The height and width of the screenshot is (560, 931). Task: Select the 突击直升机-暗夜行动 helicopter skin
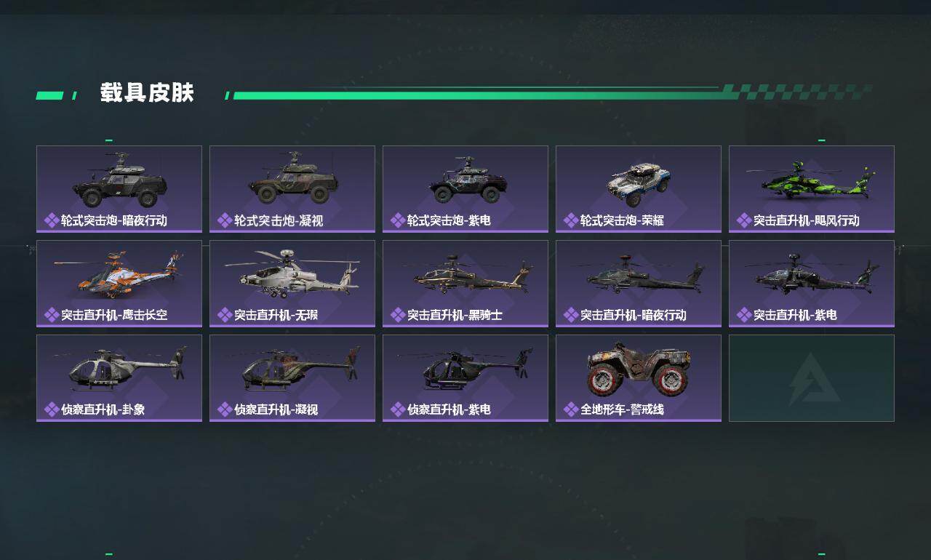click(639, 284)
